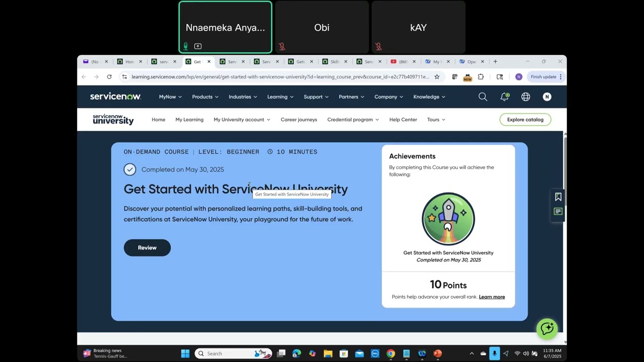644x362 pixels.
Task: Select Nnaemeka's participant video tile
Action: pos(225,28)
